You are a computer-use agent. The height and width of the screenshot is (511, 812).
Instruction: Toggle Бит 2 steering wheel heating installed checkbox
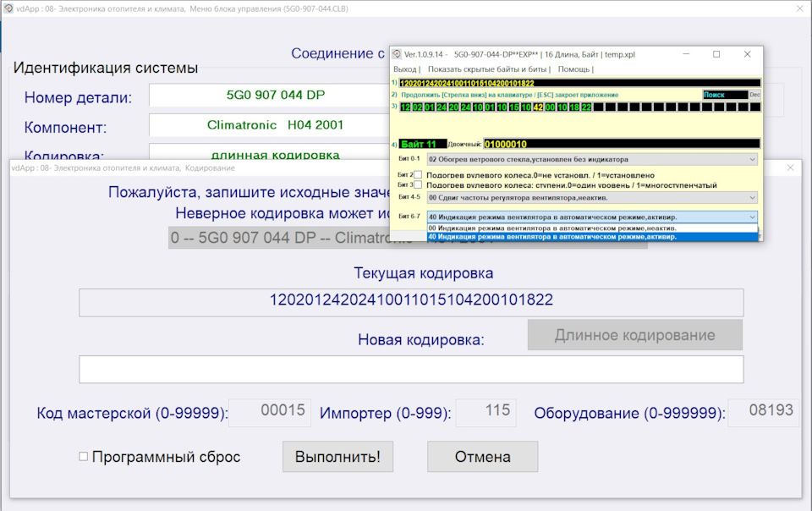point(418,175)
